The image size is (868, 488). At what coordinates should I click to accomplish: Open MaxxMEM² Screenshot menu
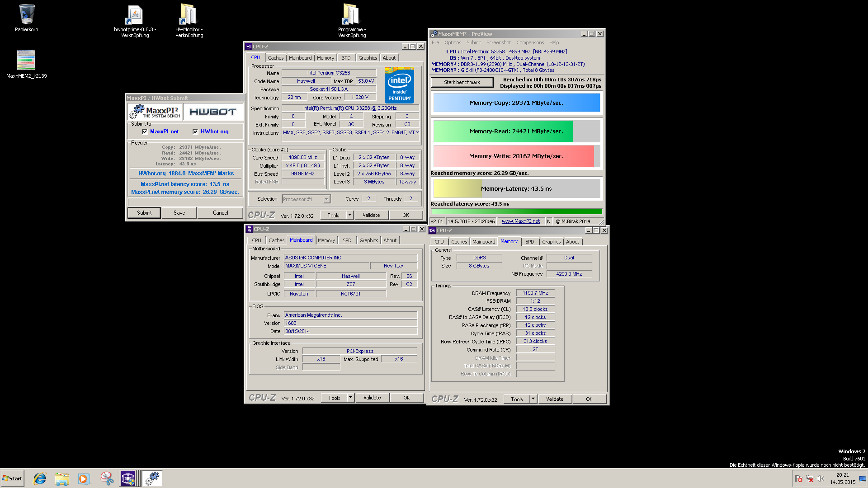click(498, 43)
